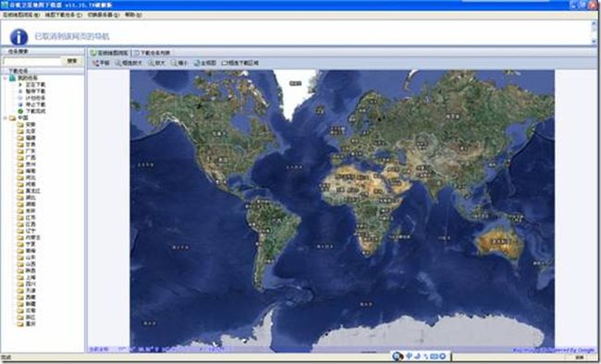Select 正在下载 (downloading) task filter
Screen dimensions: 601x364
click(35, 84)
